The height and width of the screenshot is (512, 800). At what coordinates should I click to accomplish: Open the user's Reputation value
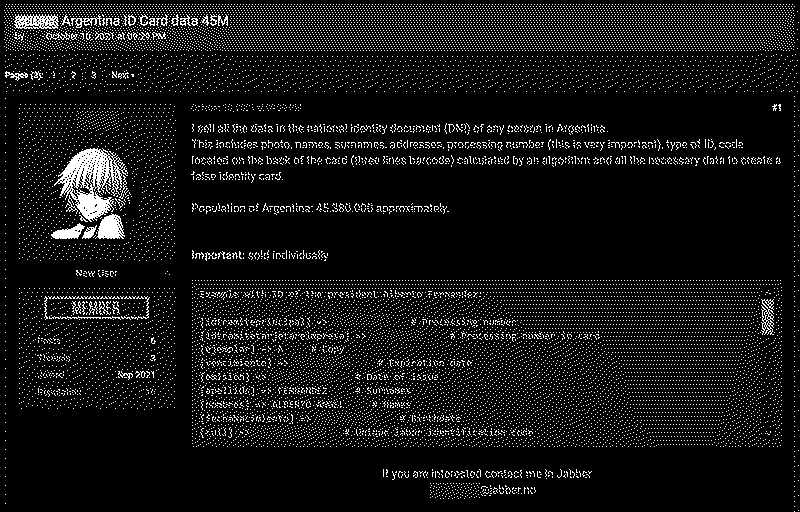[x=150, y=392]
